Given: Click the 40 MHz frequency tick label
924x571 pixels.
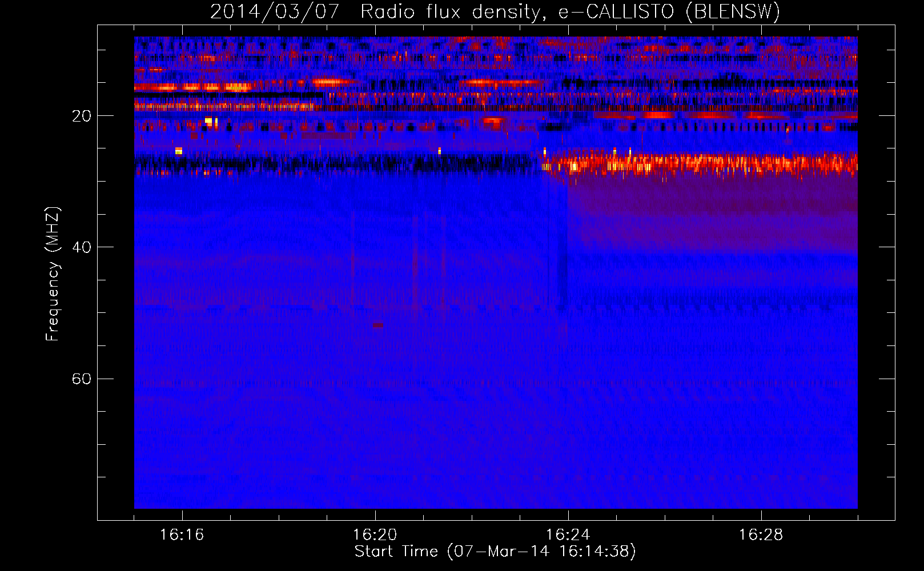Looking at the screenshot, I should (x=82, y=247).
